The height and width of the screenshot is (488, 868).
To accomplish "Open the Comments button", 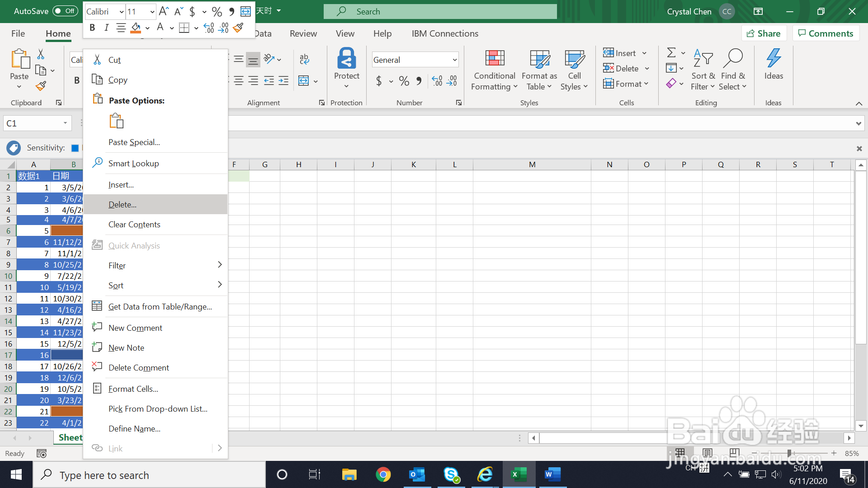I will click(x=826, y=33).
